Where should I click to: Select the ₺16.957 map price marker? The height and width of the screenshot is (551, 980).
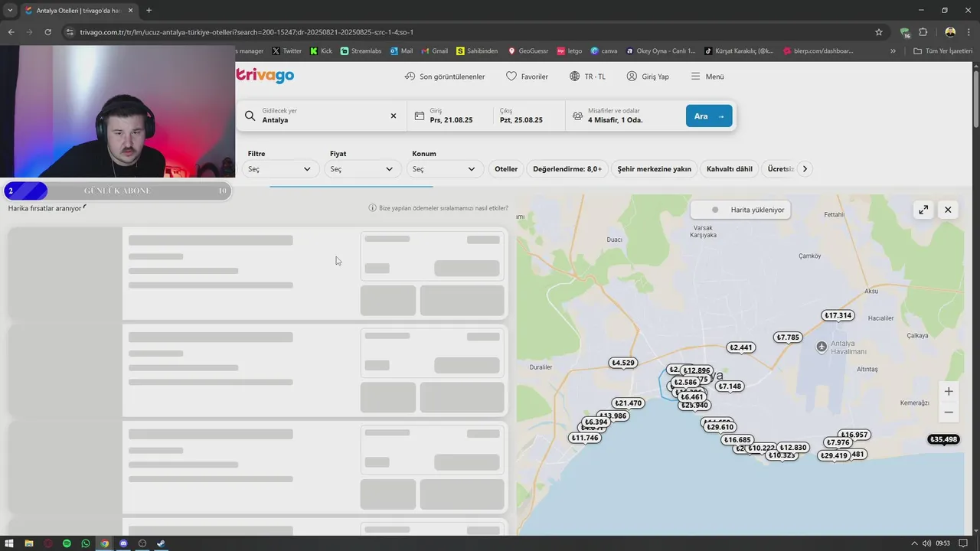point(854,435)
